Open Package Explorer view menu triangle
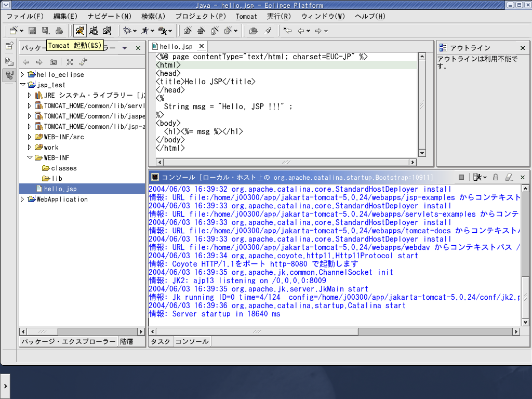Viewport: 532px width, 399px height. 125,48
